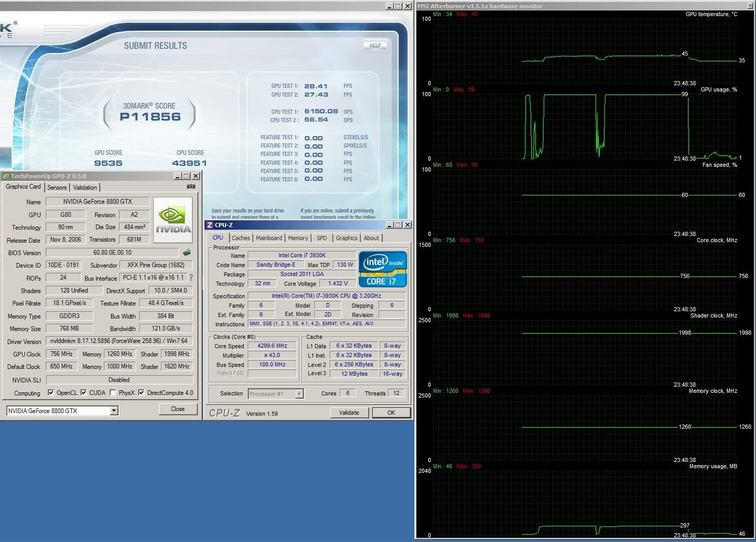Click the CPU name Intel Core i7 3930K

click(302, 255)
